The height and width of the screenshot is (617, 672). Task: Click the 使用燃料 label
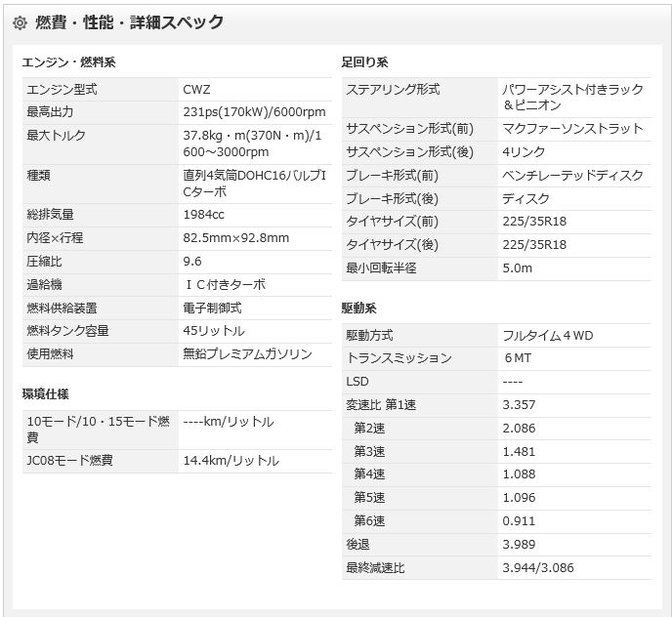coord(50,354)
